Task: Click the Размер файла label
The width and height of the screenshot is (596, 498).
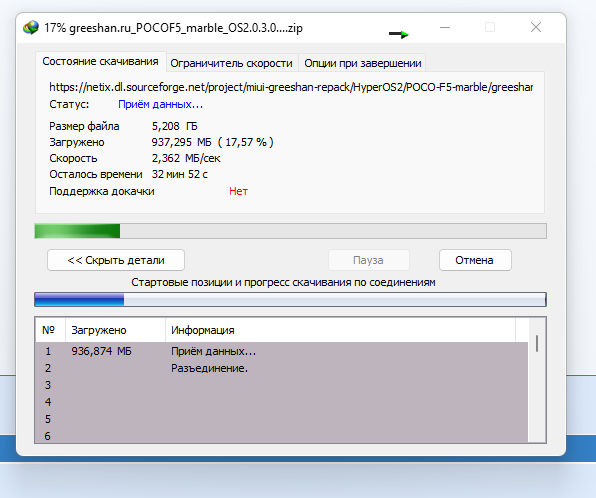Action: pyautogui.click(x=84, y=126)
